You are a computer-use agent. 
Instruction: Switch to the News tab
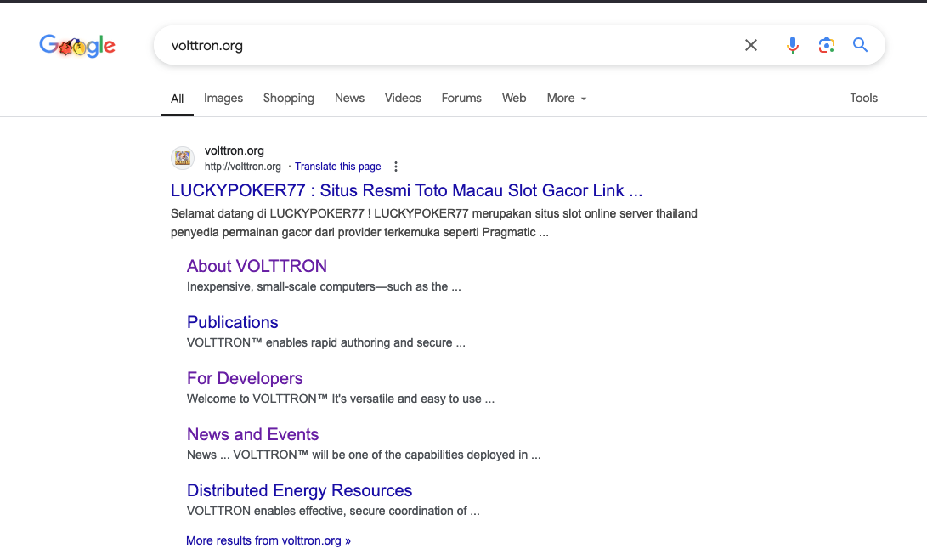(349, 99)
